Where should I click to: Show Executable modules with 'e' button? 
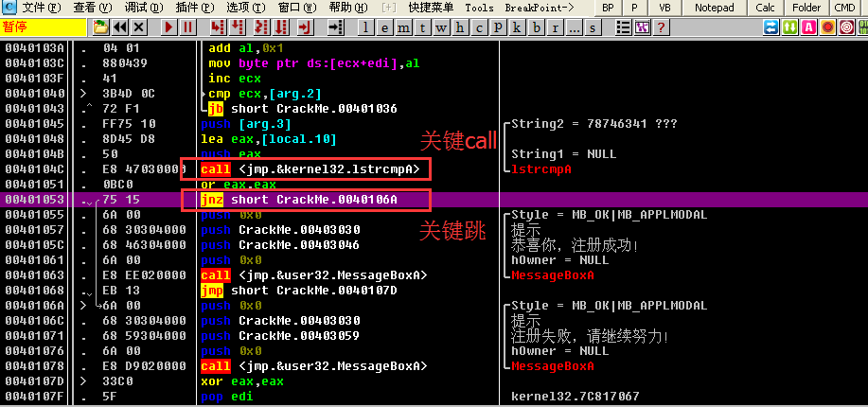coord(385,27)
